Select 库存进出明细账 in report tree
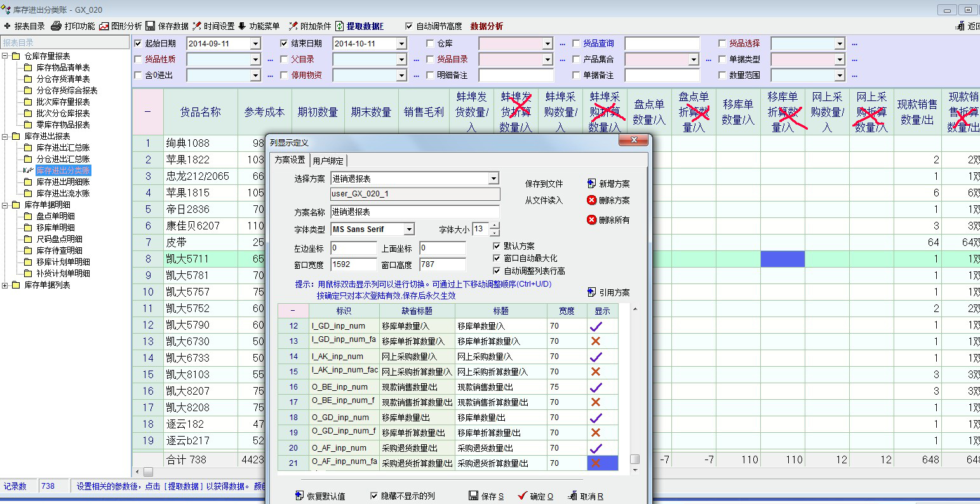980x504 pixels. [x=63, y=182]
